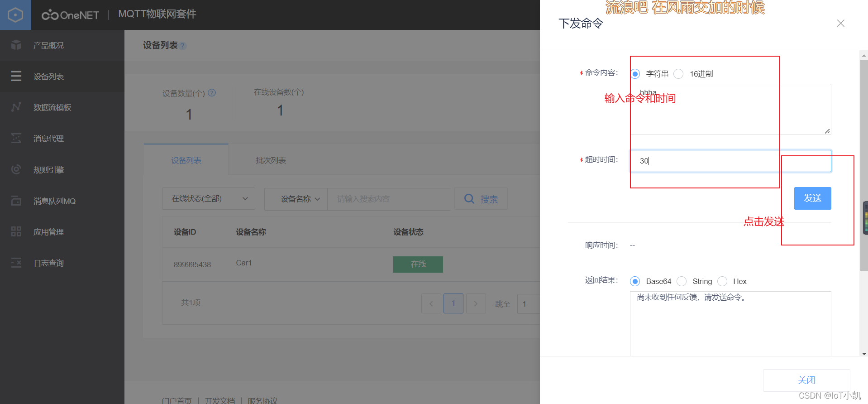Screen dimensions: 868x404
Task: Click the 设备ID column header
Action: pyautogui.click(x=185, y=232)
